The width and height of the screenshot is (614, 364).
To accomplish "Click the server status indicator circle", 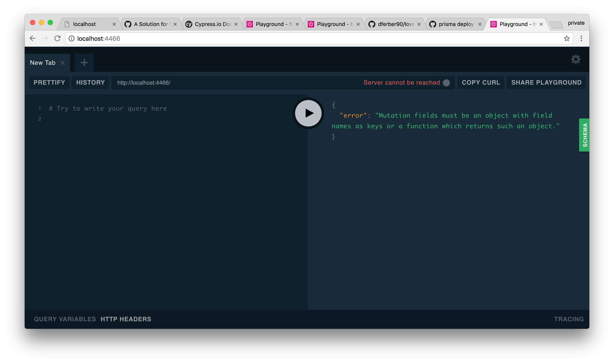I will 446,83.
